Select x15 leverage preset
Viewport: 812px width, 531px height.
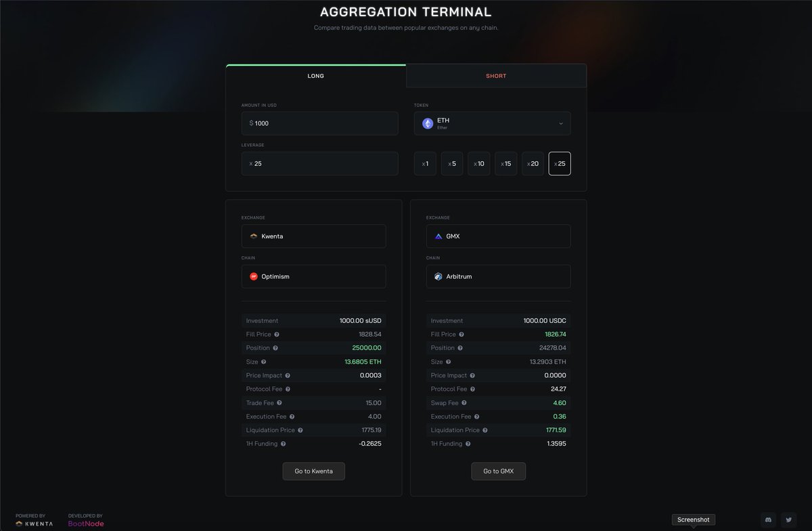pos(505,163)
